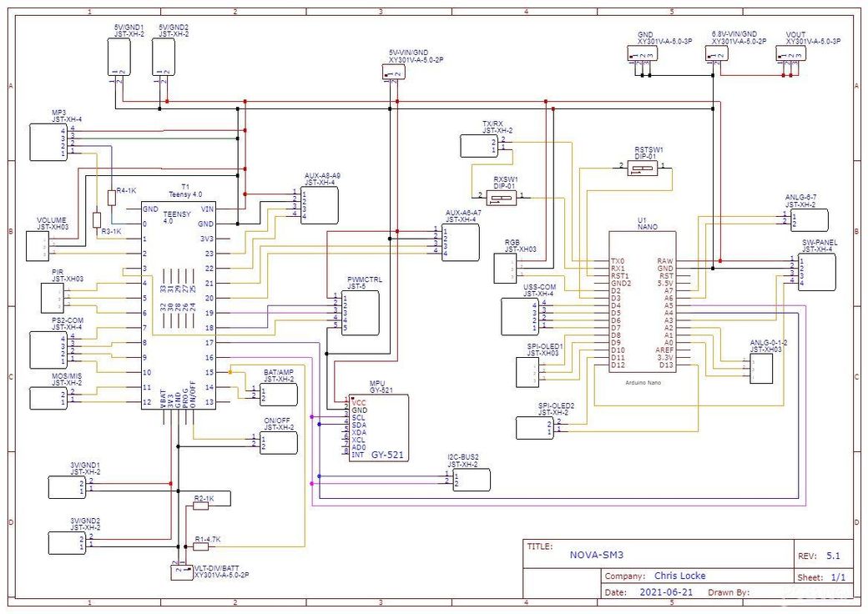Click the 5V/GND2 connector label
The image size is (868, 614).
click(x=174, y=27)
